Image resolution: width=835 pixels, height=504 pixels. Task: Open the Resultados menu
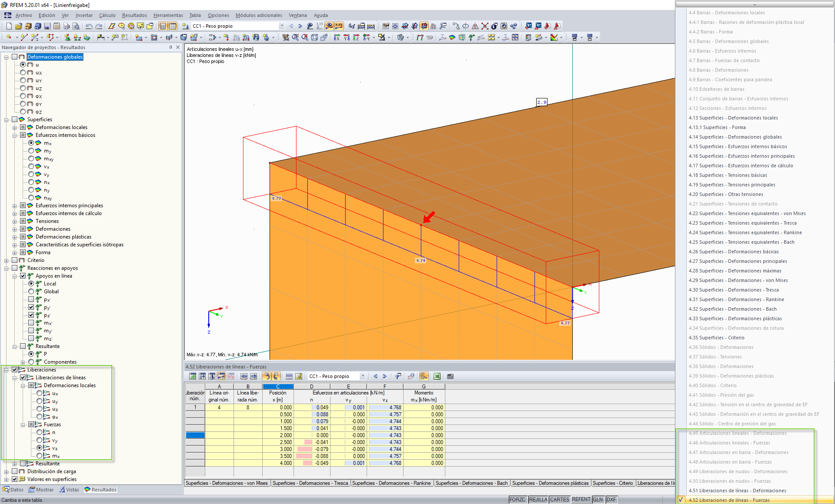click(x=134, y=15)
